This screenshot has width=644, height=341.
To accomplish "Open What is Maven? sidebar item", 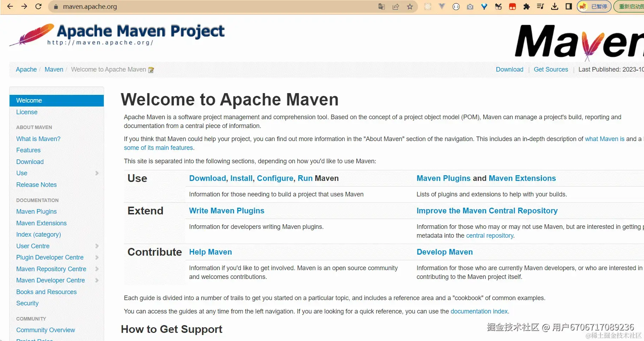I will coord(38,139).
